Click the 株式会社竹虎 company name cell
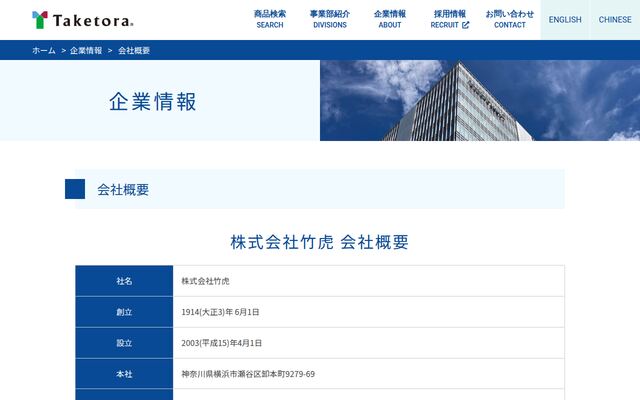Viewport: 640px width, 400px height. 369,281
